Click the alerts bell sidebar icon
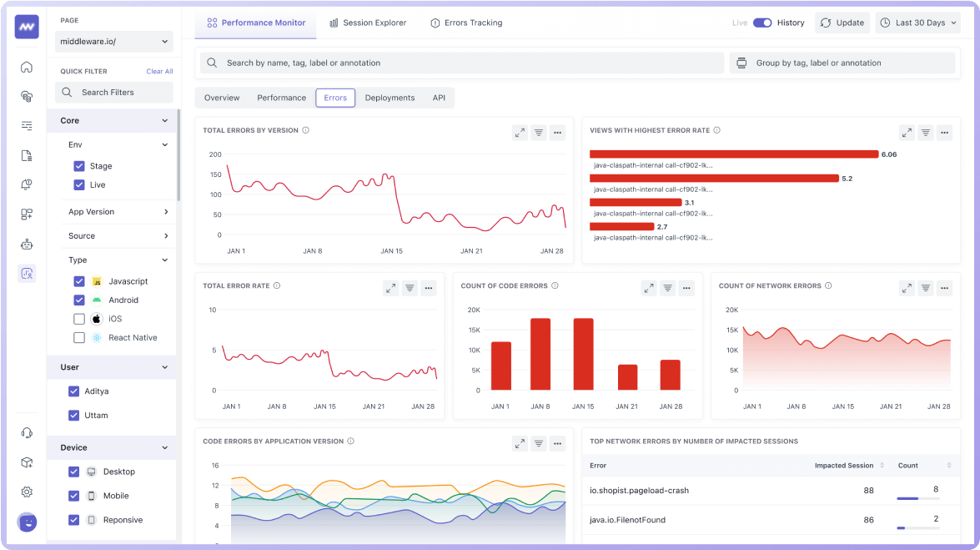 [27, 184]
